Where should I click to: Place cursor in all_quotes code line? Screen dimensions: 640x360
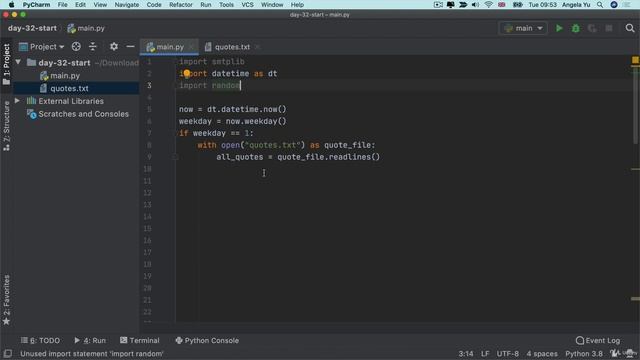coord(298,157)
